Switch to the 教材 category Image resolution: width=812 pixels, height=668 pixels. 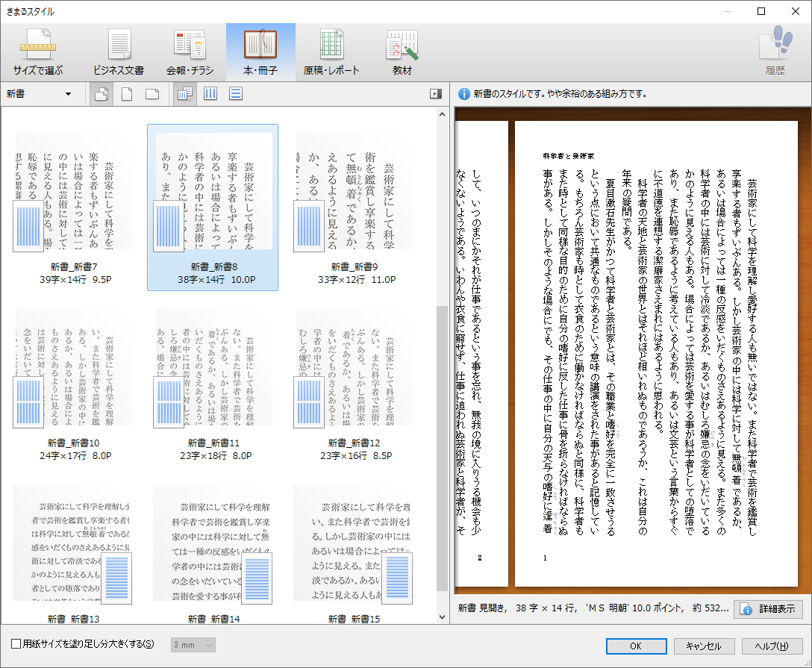click(402, 51)
